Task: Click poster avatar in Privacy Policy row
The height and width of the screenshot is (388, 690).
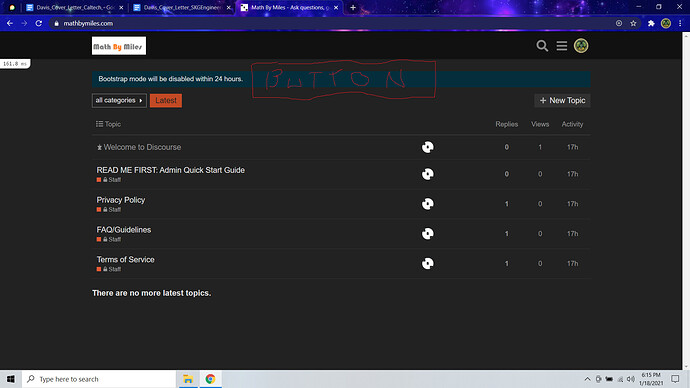Action: click(428, 204)
